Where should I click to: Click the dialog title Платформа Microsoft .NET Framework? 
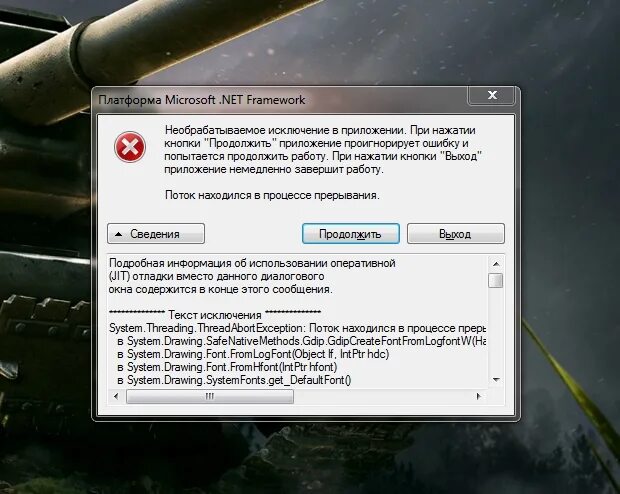[202, 100]
